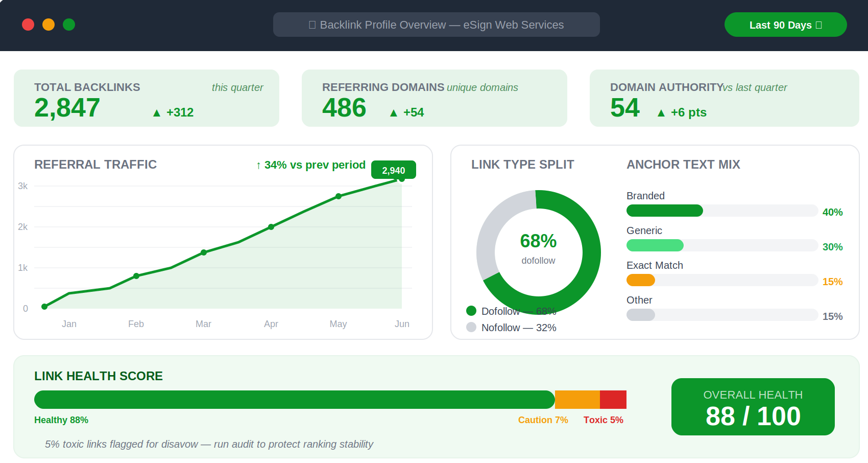This screenshot has width=868, height=463.
Task: Click the Other anchor text gray bar
Action: [x=641, y=315]
